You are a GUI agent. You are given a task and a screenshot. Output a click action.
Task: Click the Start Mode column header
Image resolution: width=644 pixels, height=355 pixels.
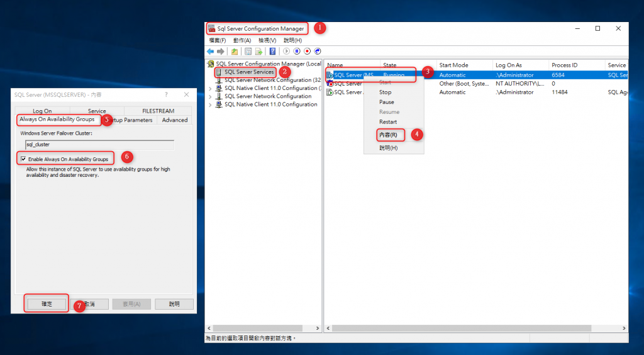[x=465, y=65]
